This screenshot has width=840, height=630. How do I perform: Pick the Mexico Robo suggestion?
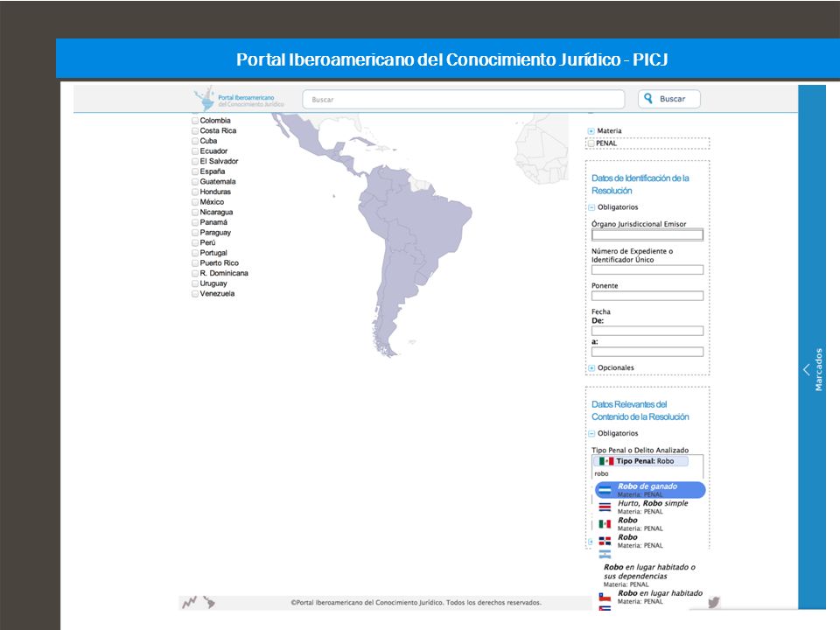coord(650,524)
